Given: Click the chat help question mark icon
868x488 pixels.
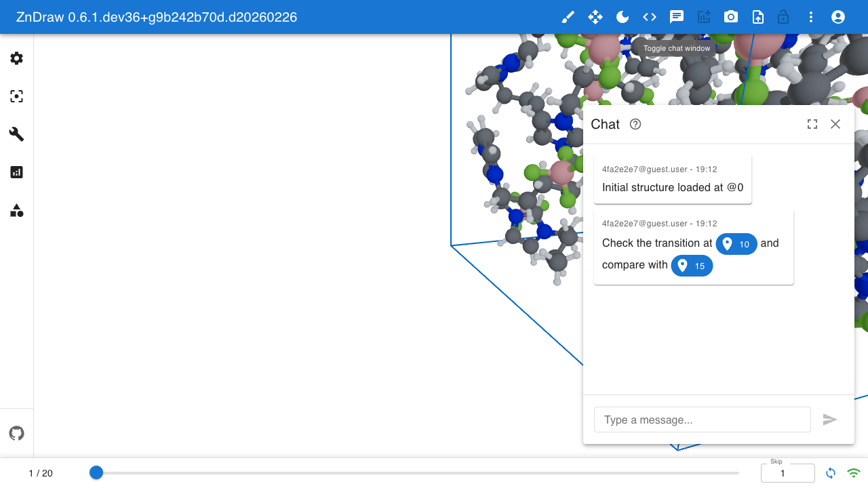Looking at the screenshot, I should pyautogui.click(x=635, y=124).
